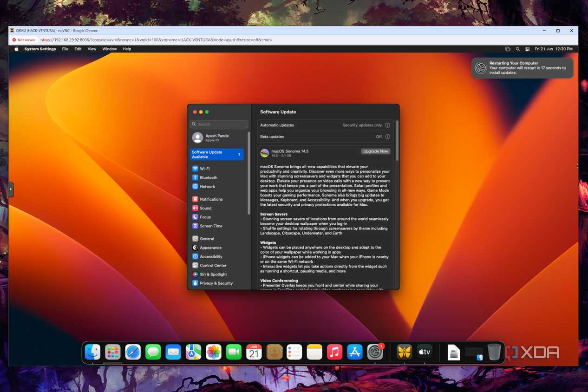Open the Help menu
This screenshot has height=392, width=588.
point(127,49)
